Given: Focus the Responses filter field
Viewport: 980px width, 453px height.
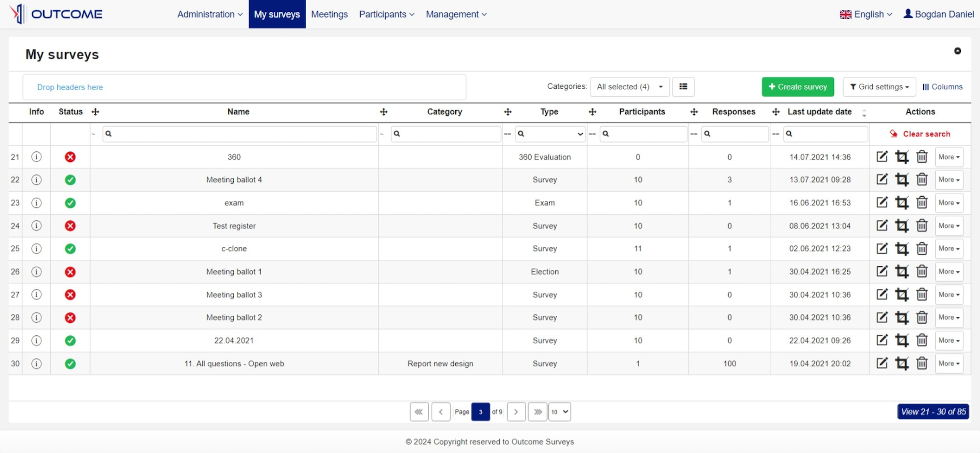Looking at the screenshot, I should [735, 134].
